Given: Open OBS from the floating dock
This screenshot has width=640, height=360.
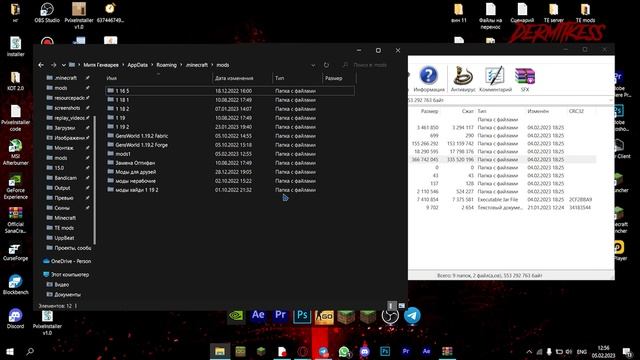Looking at the screenshot, I should coord(390,316).
